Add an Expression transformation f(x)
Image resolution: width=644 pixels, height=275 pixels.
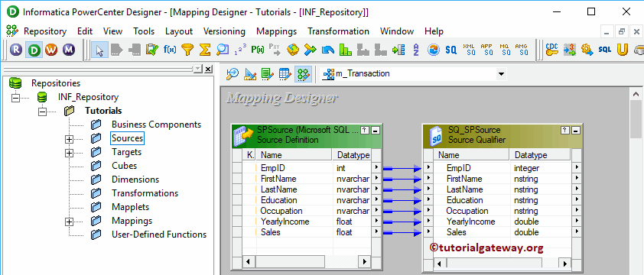click(170, 50)
